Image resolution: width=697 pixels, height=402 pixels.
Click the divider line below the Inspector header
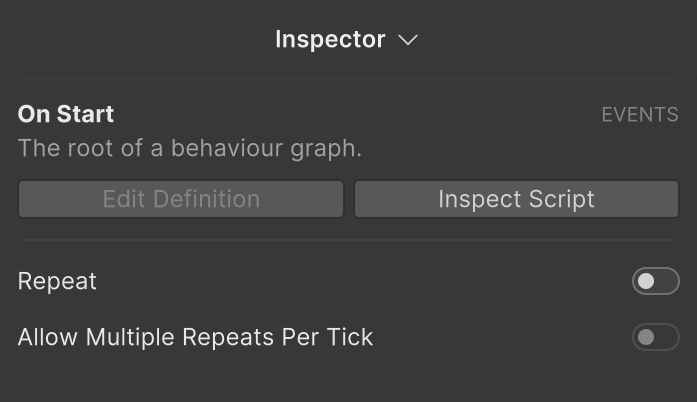[x=348, y=78]
